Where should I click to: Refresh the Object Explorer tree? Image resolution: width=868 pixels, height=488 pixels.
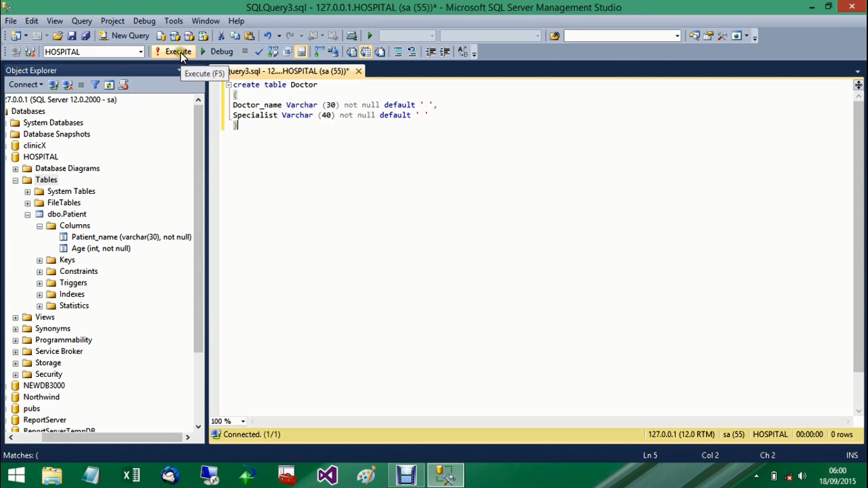109,85
